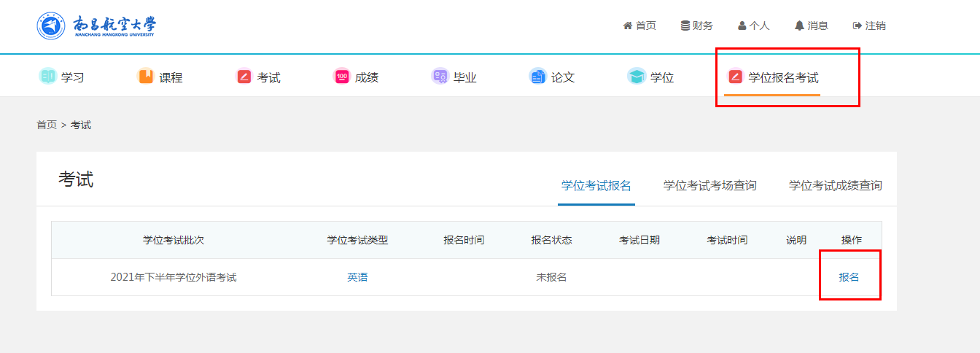
Task: Click the home icon beside 首页
Action: [627, 26]
